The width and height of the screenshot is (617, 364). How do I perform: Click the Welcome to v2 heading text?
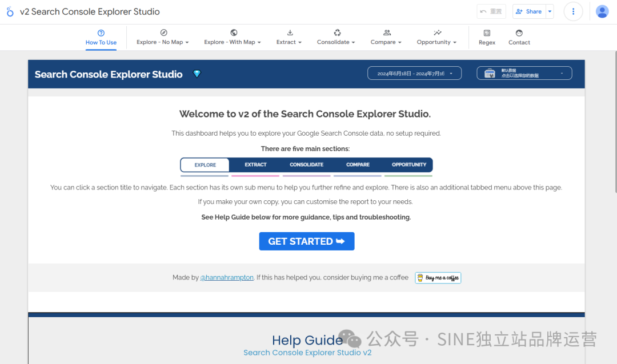305,114
